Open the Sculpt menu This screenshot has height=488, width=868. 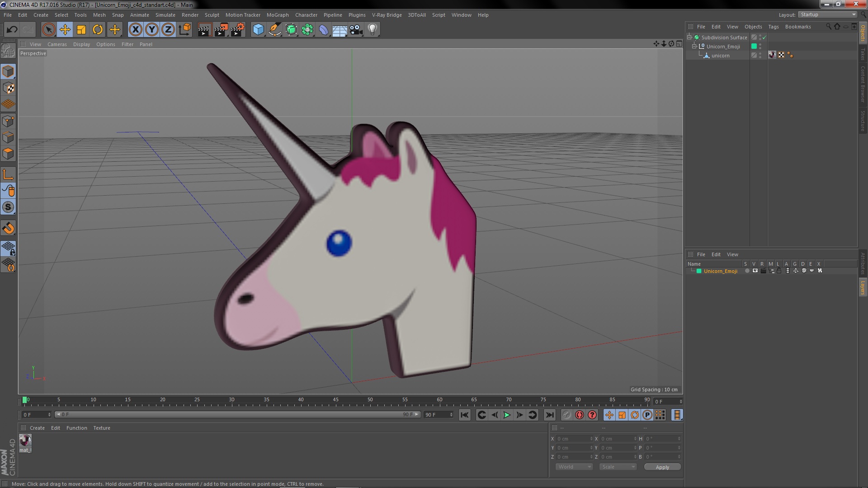(x=212, y=15)
